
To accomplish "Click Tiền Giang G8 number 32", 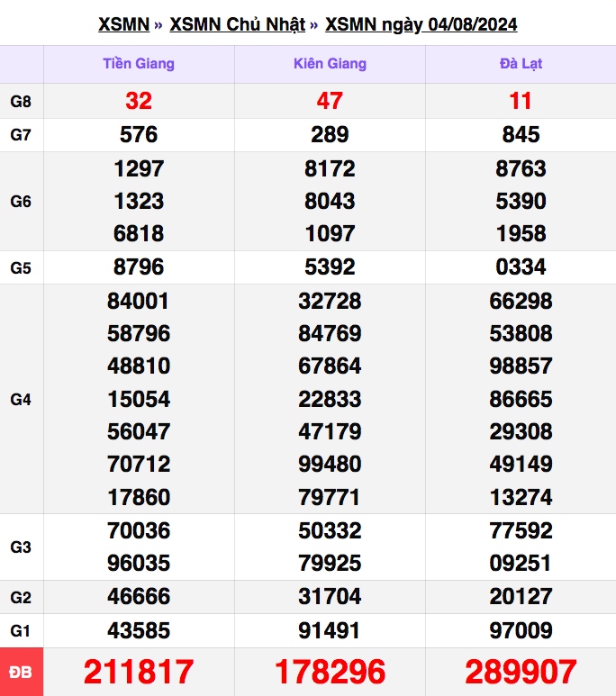I will [139, 102].
